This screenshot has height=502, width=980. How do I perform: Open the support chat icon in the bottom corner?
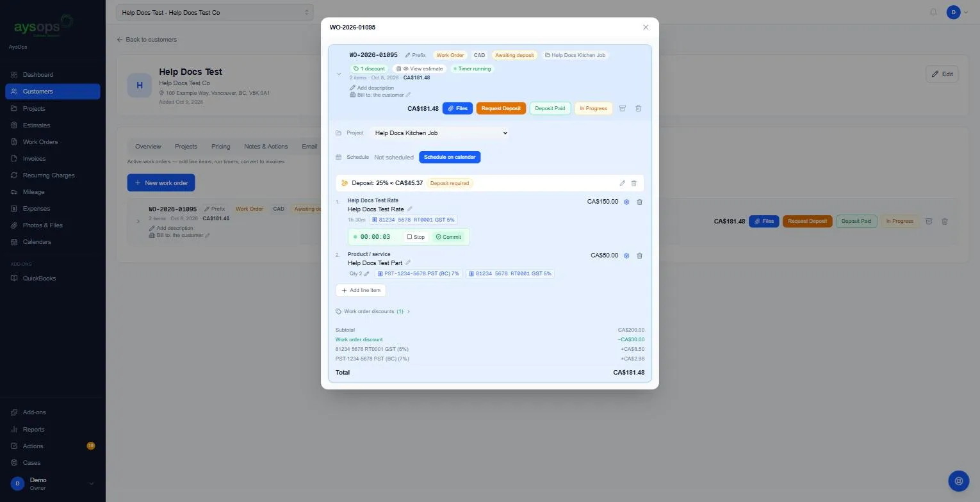click(959, 481)
